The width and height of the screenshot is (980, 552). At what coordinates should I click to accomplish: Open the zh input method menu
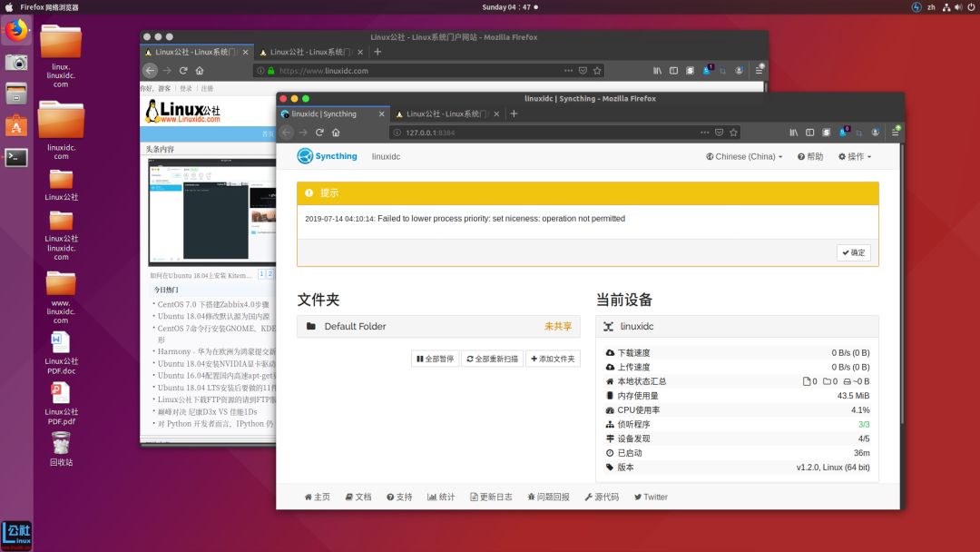click(931, 7)
